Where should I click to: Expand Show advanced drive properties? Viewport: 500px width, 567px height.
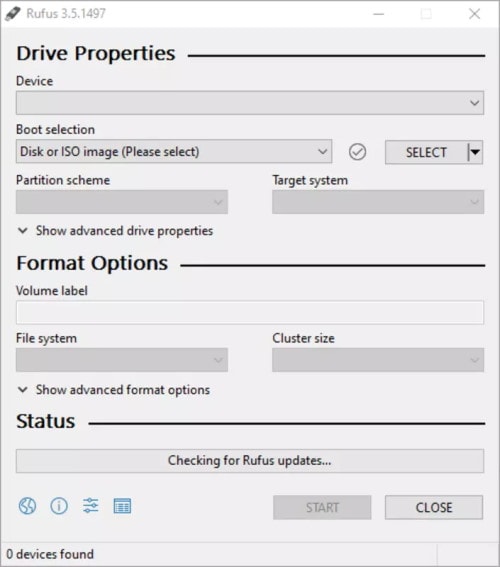tap(115, 231)
